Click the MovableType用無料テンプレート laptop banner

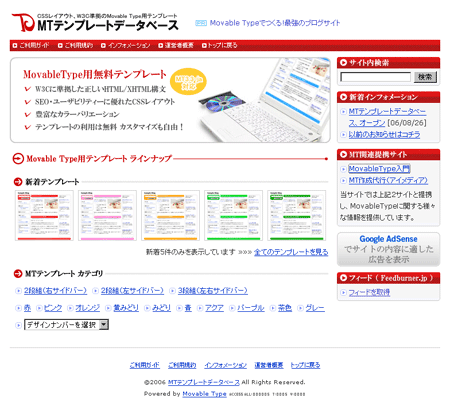click(x=170, y=100)
